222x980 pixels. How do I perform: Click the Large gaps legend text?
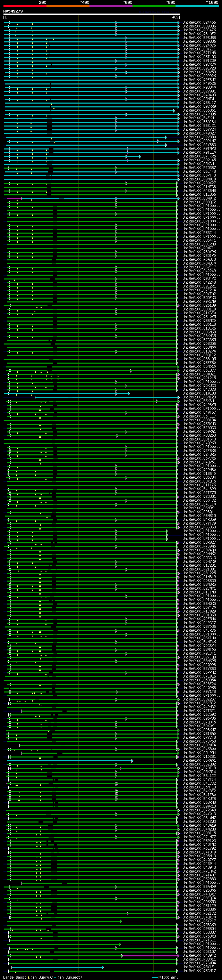click(x=43, y=977)
